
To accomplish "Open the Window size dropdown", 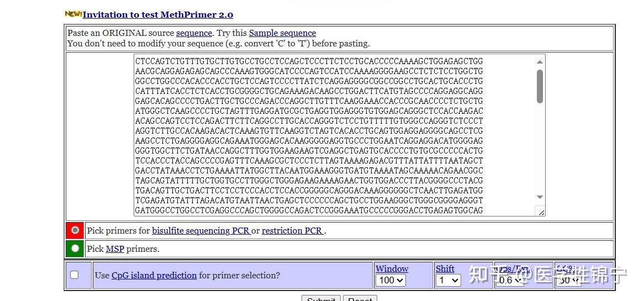I will coord(391,281).
